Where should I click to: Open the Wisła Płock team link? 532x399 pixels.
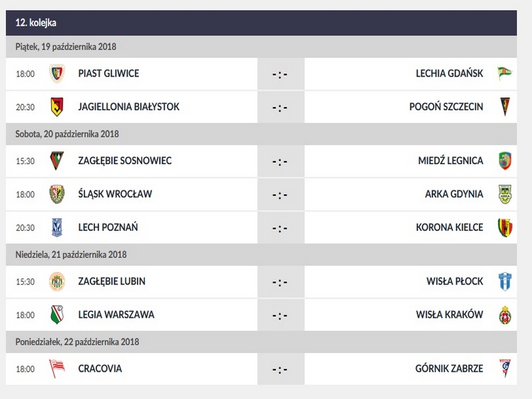[455, 281]
